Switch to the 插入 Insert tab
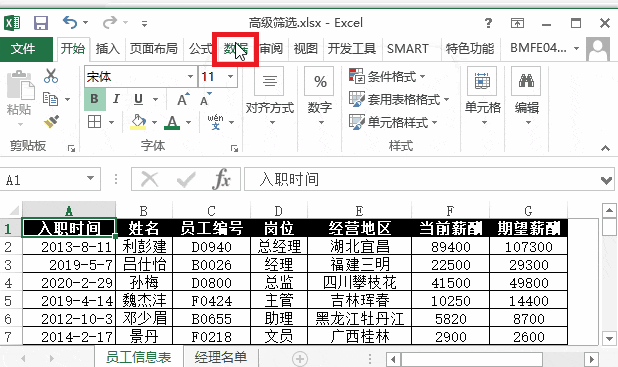 (107, 49)
